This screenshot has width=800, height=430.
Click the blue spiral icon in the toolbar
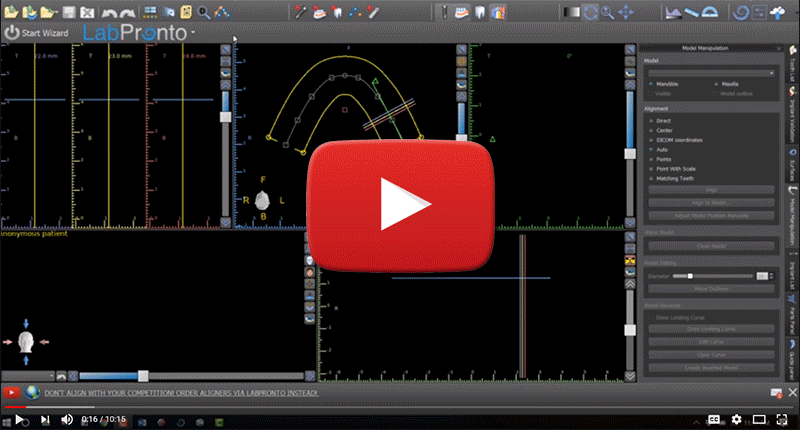[740, 12]
